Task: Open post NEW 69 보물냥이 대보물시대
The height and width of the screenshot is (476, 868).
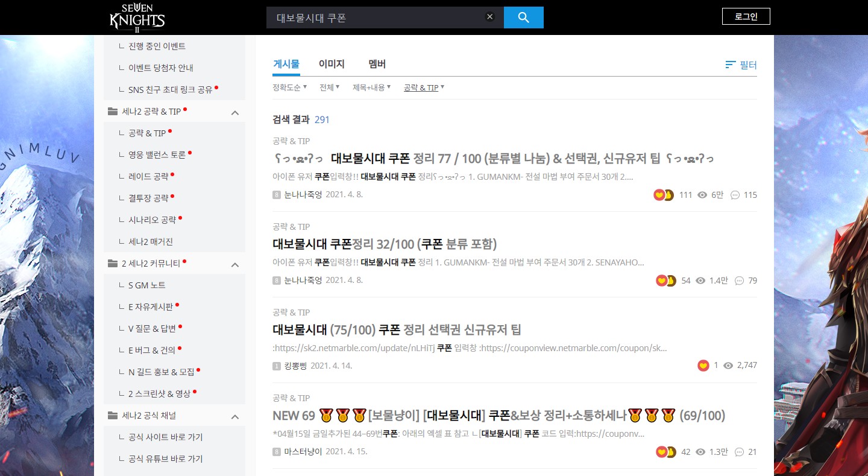Action: pyautogui.click(x=498, y=416)
